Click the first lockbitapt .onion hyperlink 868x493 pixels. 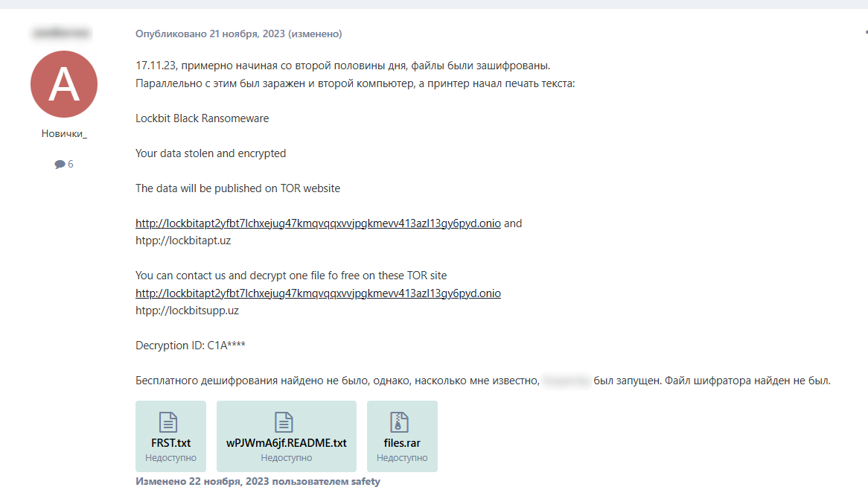click(x=318, y=223)
